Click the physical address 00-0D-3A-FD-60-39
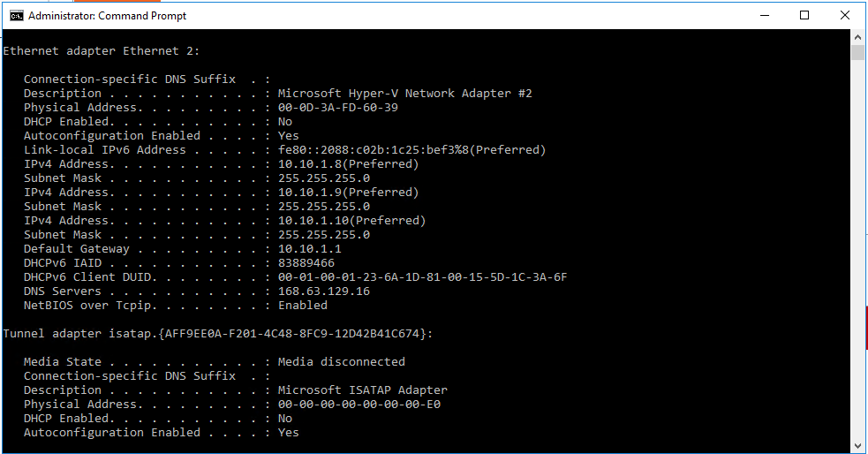This screenshot has height=454, width=868. 337,108
